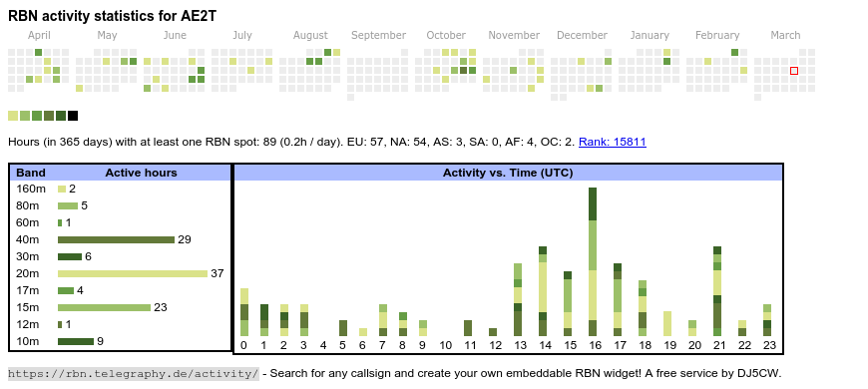Image resolution: width=868 pixels, height=389 pixels.
Task: Click the red-outlined day cell in March
Action: point(794,71)
